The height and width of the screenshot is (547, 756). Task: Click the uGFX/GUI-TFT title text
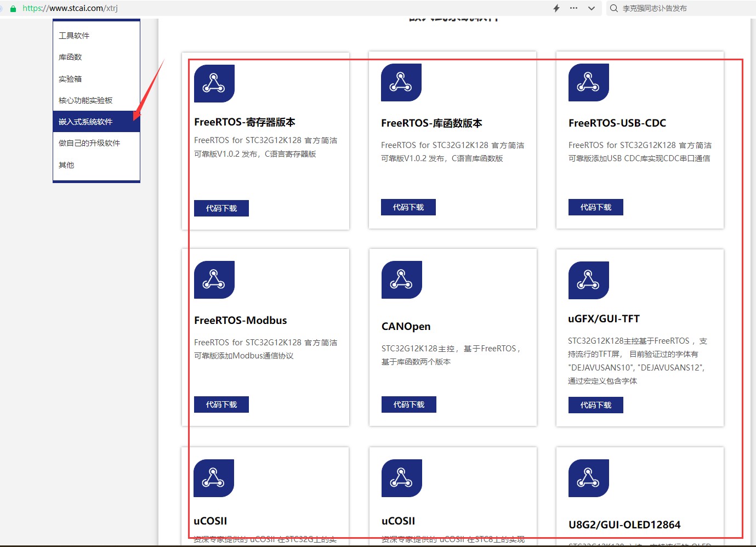pos(604,319)
